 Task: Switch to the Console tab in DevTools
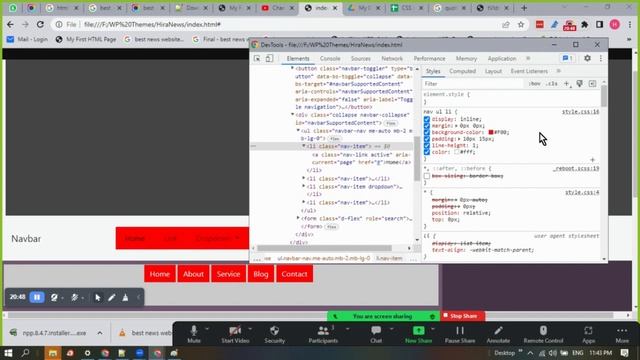pyautogui.click(x=330, y=59)
